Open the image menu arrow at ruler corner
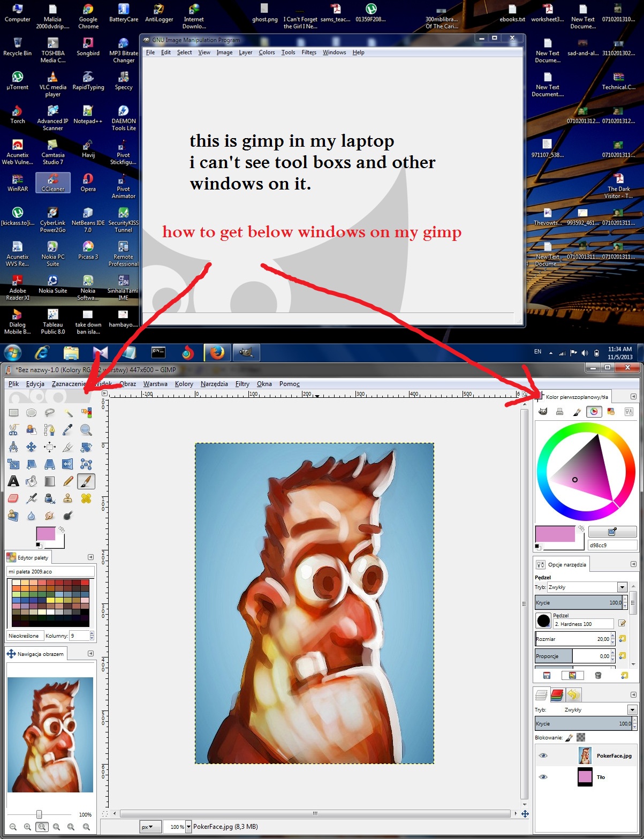This screenshot has height=839, width=644. (105, 394)
